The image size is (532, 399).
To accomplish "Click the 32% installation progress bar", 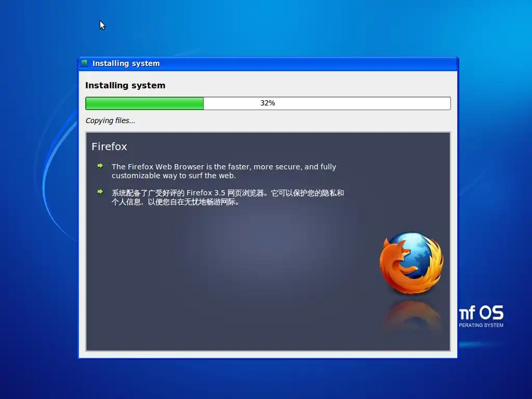I will 268,103.
